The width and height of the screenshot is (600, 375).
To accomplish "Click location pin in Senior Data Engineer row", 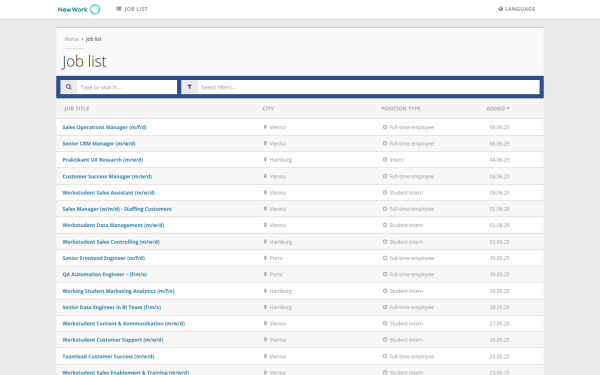I will 265,307.
